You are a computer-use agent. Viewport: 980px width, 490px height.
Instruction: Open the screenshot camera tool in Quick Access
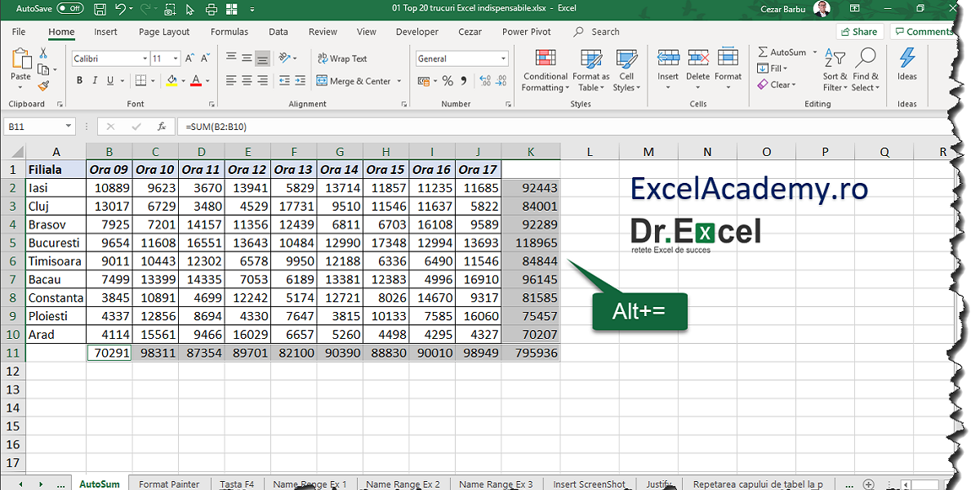pos(170,9)
